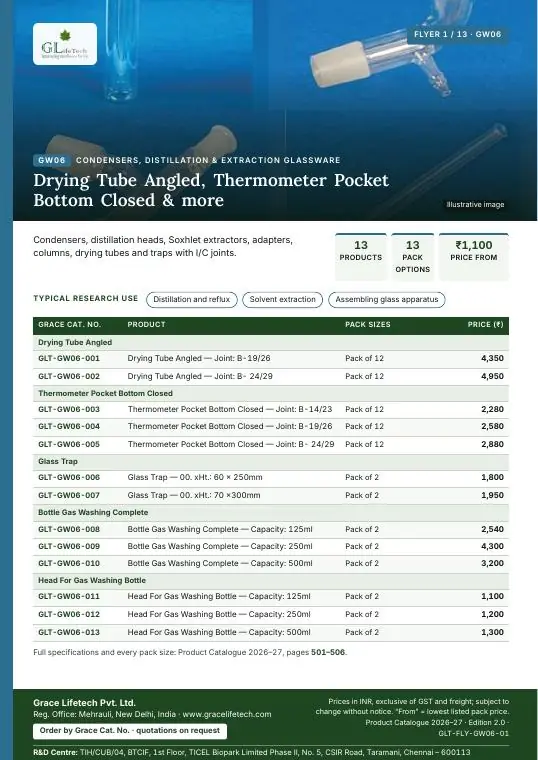
Task: Click Pack of 2 for GLT-GW06-013
Action: [362, 633]
